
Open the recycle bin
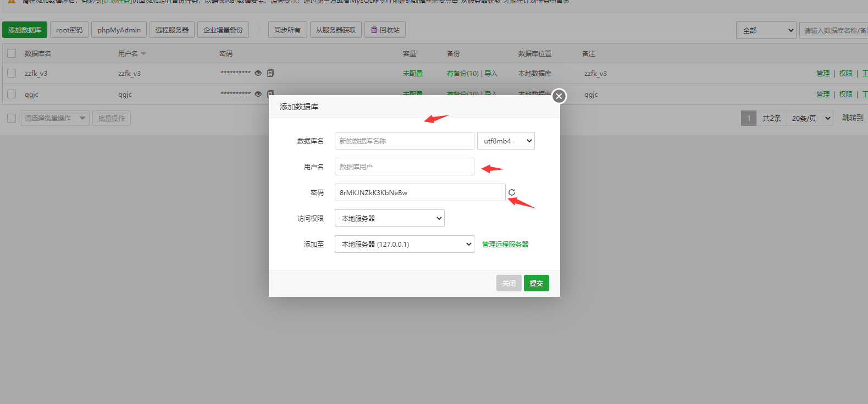tap(385, 30)
